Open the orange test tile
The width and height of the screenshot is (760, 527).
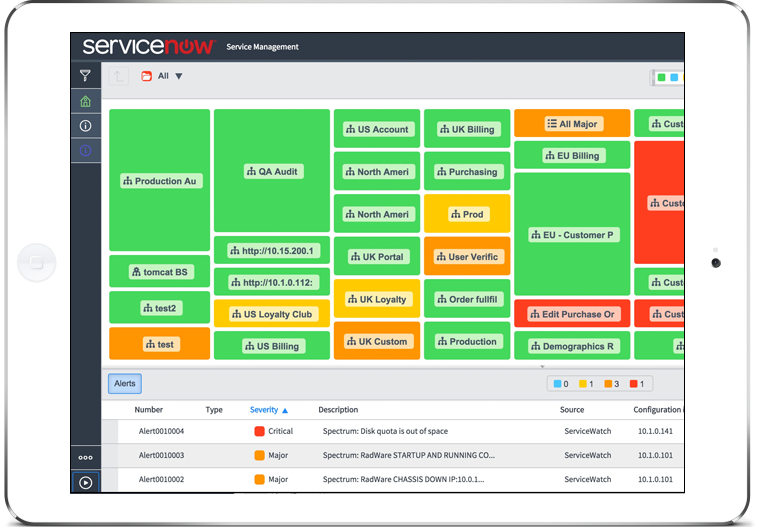click(159, 344)
